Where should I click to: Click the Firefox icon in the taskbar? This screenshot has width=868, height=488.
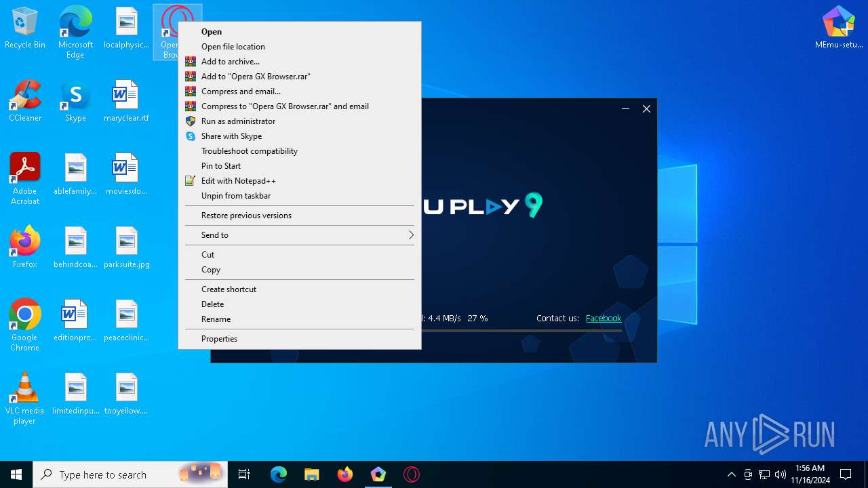click(345, 474)
